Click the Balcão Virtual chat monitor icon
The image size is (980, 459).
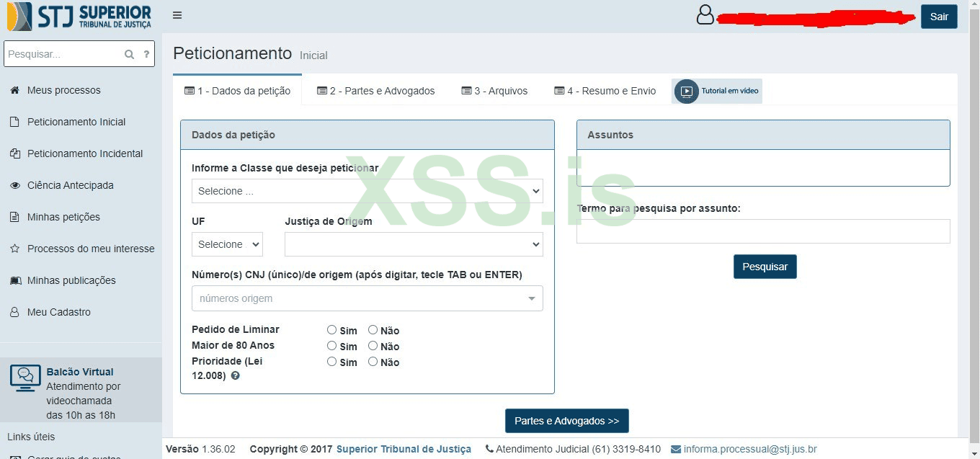click(25, 378)
